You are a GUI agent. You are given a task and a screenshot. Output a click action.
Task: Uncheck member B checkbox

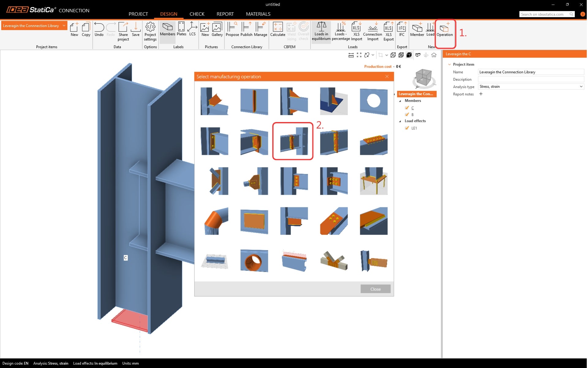(x=407, y=114)
